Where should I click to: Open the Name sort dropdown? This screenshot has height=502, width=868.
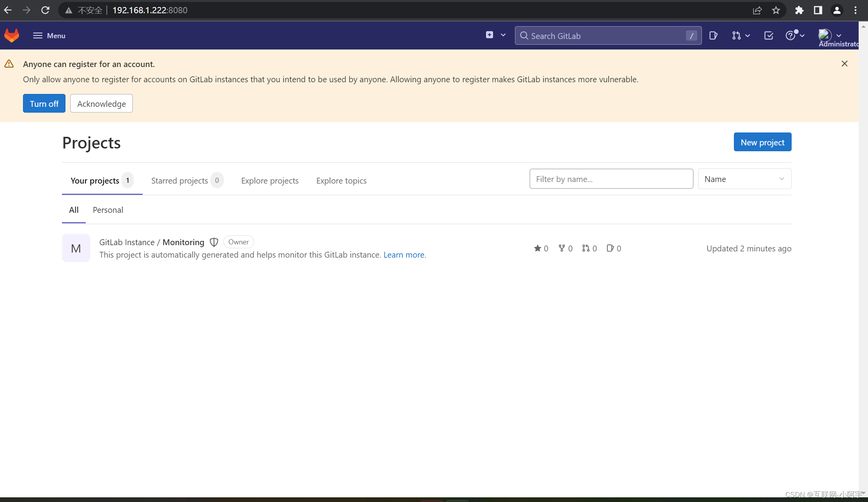744,179
